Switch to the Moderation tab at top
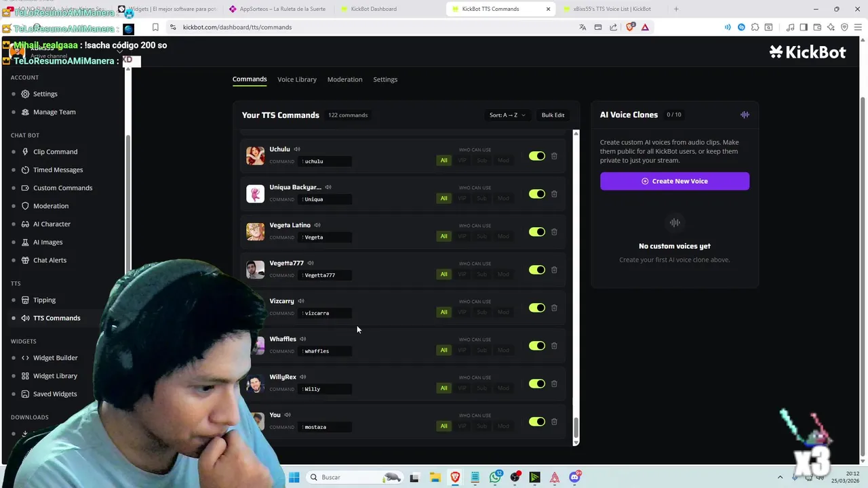 [x=344, y=79]
